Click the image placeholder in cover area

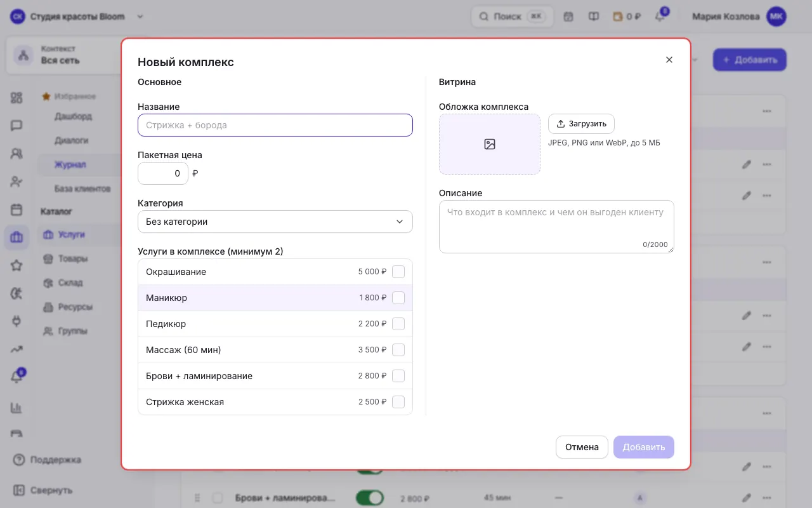pyautogui.click(x=490, y=144)
